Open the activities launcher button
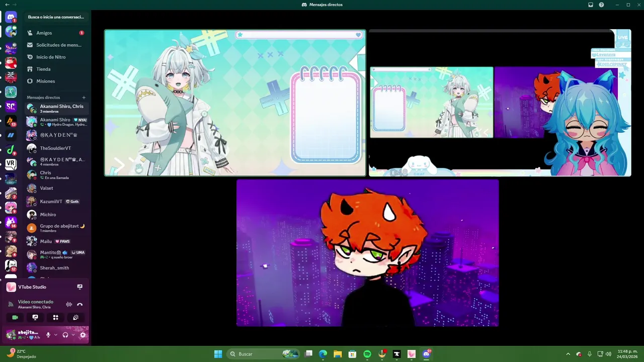Screen dimensions: 644x362 coord(55,317)
